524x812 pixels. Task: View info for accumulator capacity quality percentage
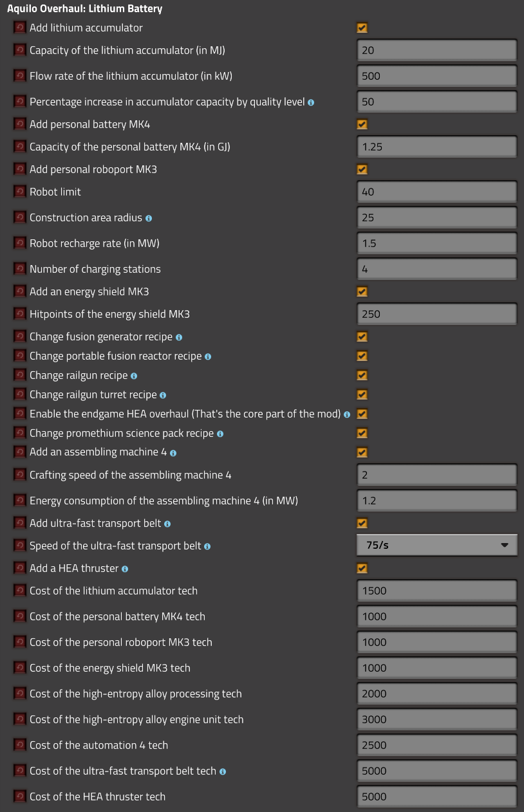(311, 102)
